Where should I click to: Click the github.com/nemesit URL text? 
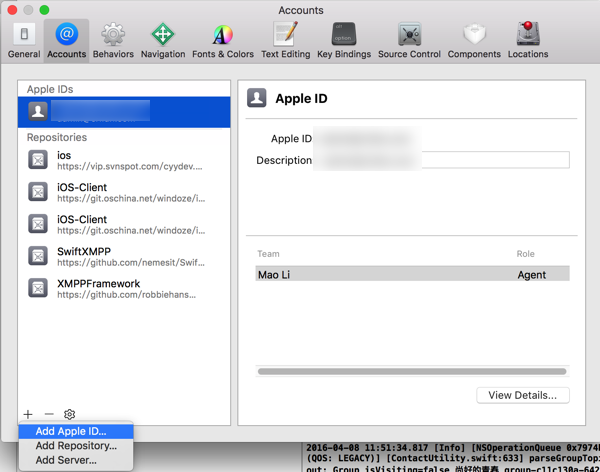pos(131,263)
